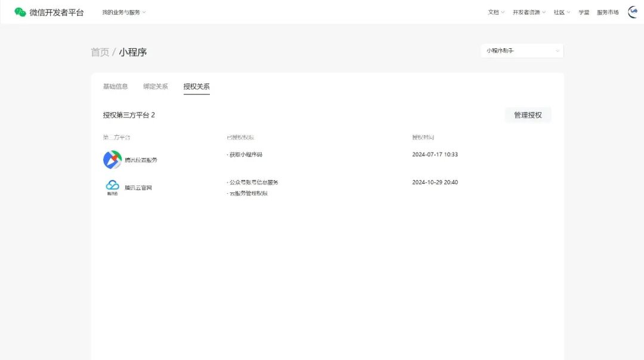The width and height of the screenshot is (644, 360).
Task: Open the 社区 dropdown
Action: point(562,13)
